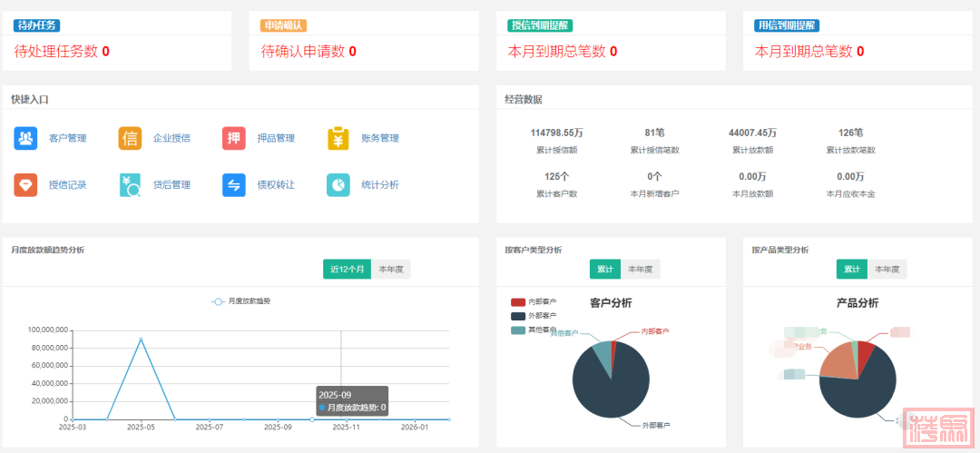Open the 待确认申请数 link
This screenshot has height=453, width=980.
tap(309, 52)
